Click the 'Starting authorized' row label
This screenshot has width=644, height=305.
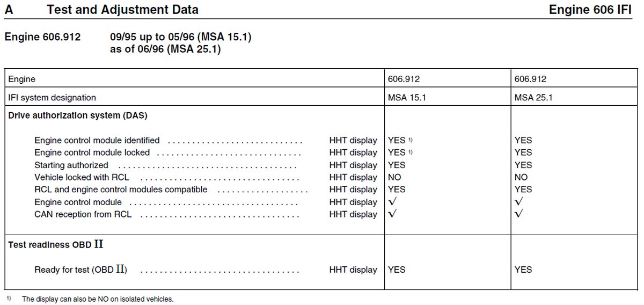click(x=71, y=165)
